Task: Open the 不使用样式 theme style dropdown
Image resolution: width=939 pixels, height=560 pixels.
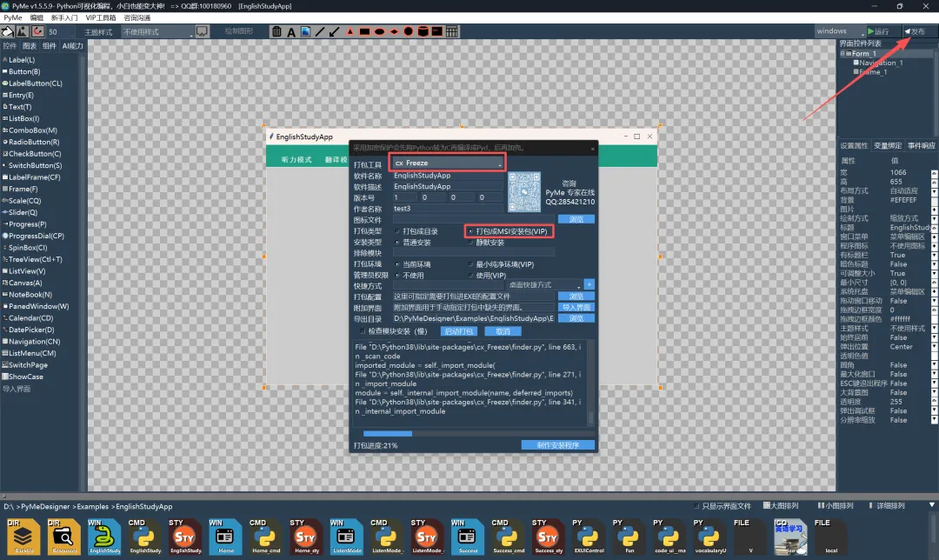Action: tap(156, 32)
